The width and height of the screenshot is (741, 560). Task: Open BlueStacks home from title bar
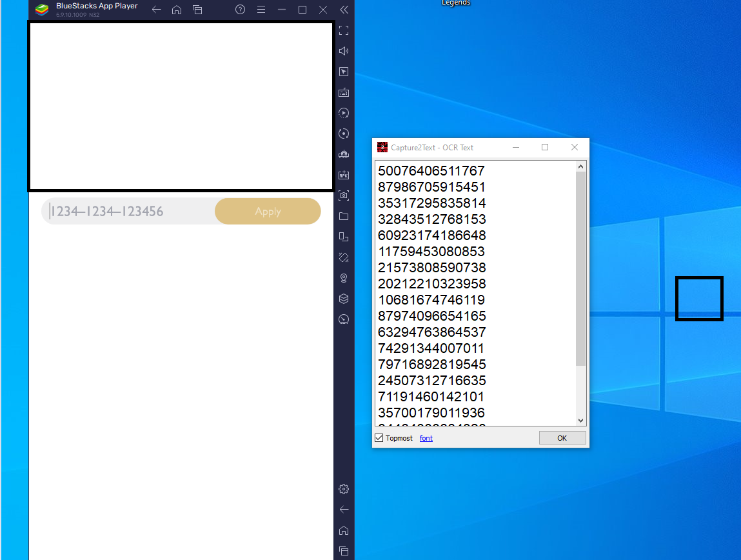point(177,10)
